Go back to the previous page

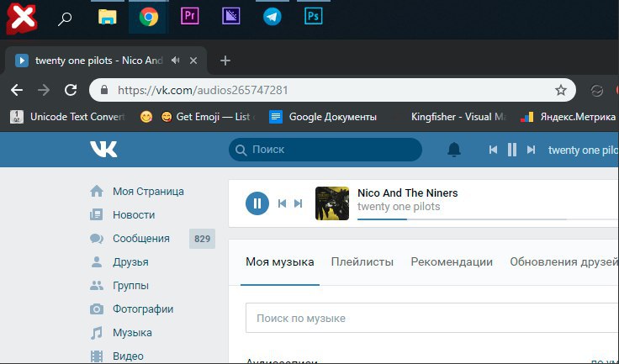[17, 90]
